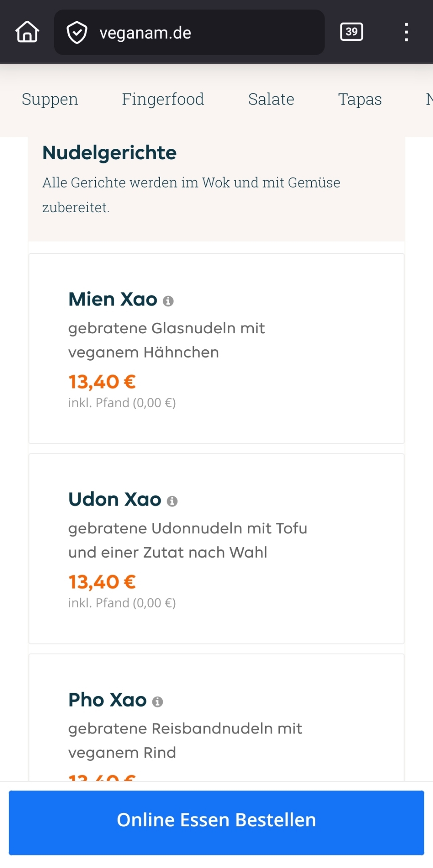Tap the site security shield icon
This screenshot has width=433, height=868.
pos(77,33)
